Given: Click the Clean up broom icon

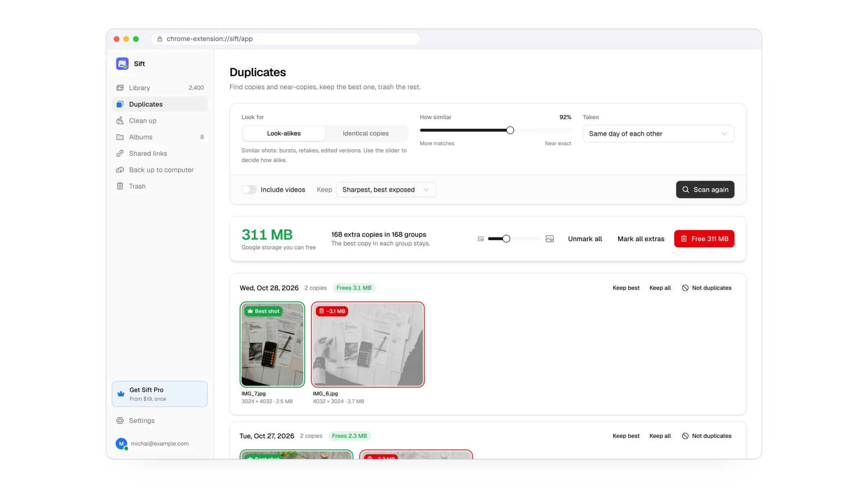Looking at the screenshot, I should point(120,121).
